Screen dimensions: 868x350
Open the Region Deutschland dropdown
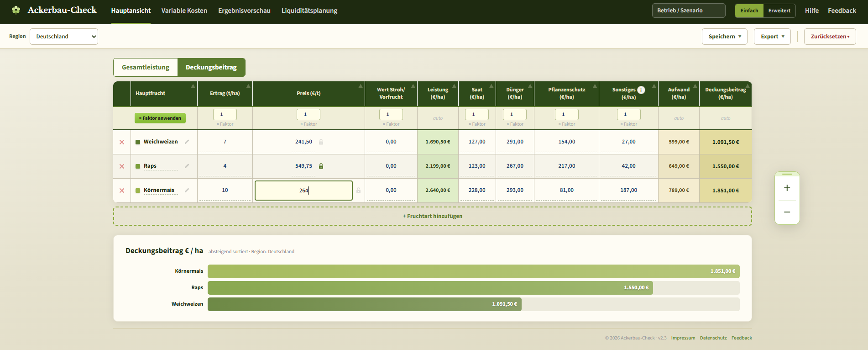[x=64, y=37]
